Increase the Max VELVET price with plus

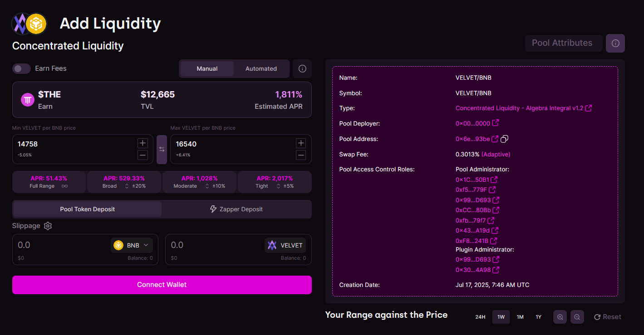(300, 143)
